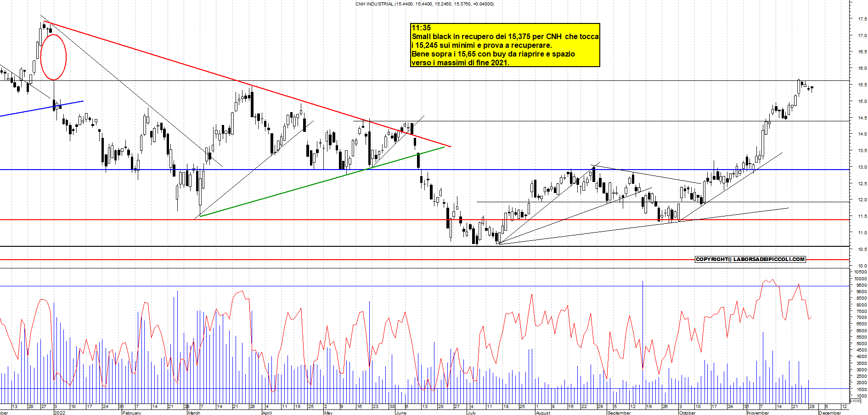Click the December month label
The height and width of the screenshot is (415, 868).
(x=830, y=413)
